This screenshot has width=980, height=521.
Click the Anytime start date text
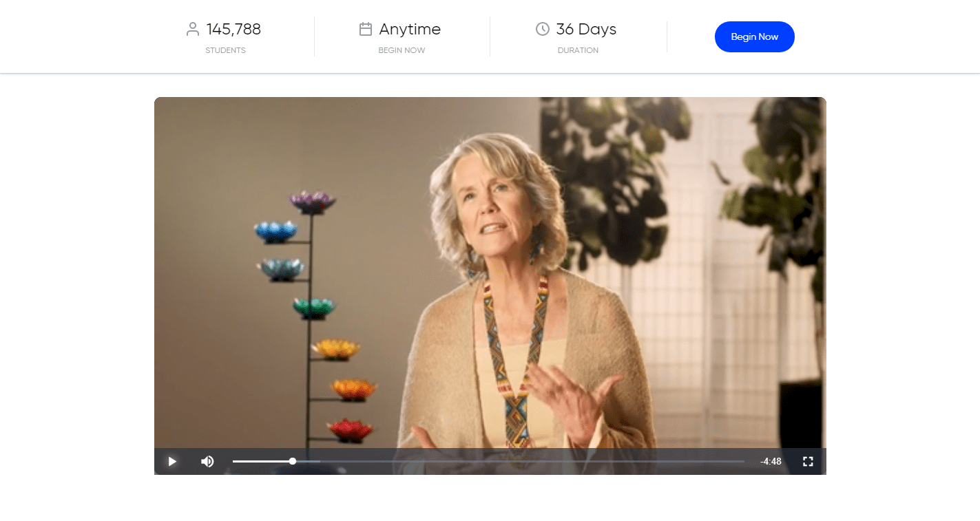click(x=410, y=30)
